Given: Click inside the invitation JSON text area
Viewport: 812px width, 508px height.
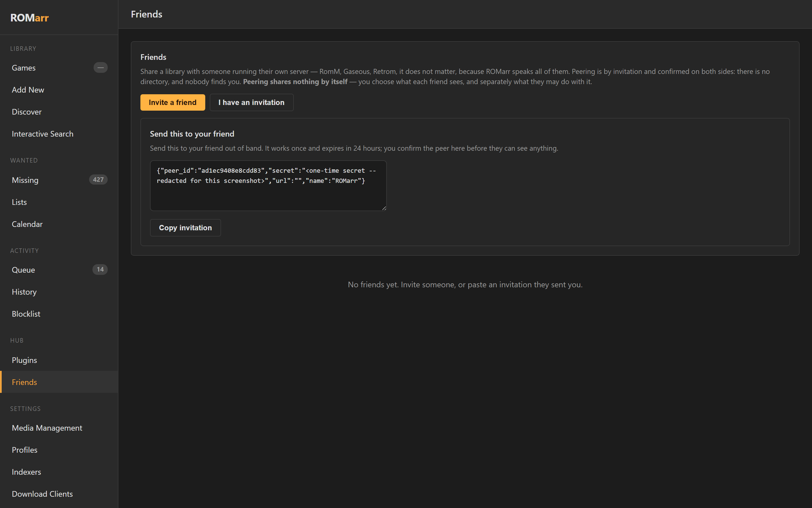Looking at the screenshot, I should pyautogui.click(x=268, y=186).
